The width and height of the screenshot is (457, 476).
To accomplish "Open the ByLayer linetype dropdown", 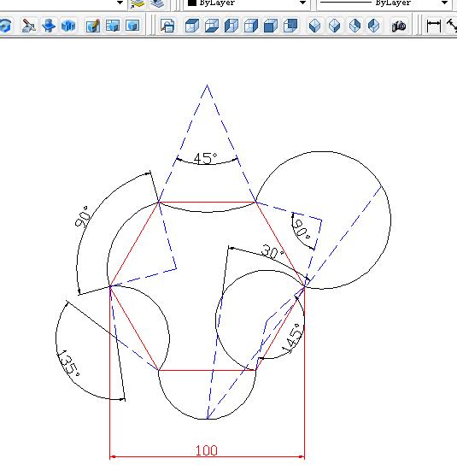I will (444, 3).
